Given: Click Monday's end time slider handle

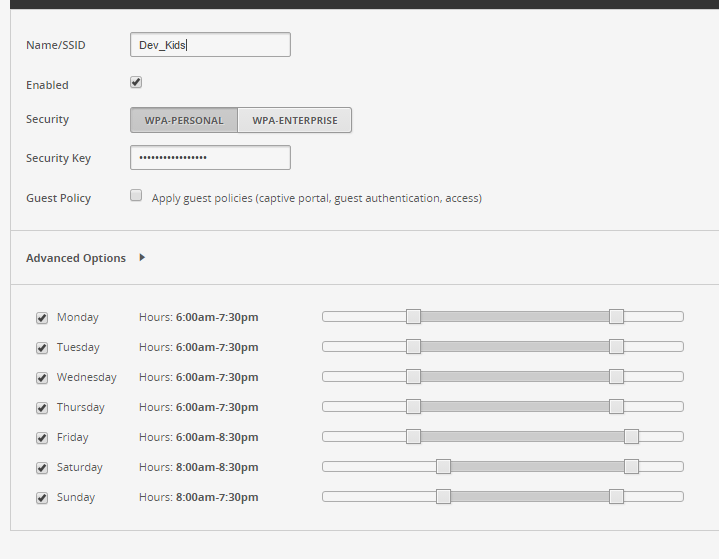Looking at the screenshot, I should tap(616, 316).
